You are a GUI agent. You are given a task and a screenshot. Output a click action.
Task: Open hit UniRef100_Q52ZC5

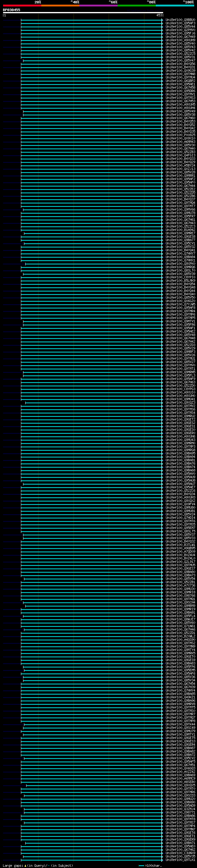point(180,54)
